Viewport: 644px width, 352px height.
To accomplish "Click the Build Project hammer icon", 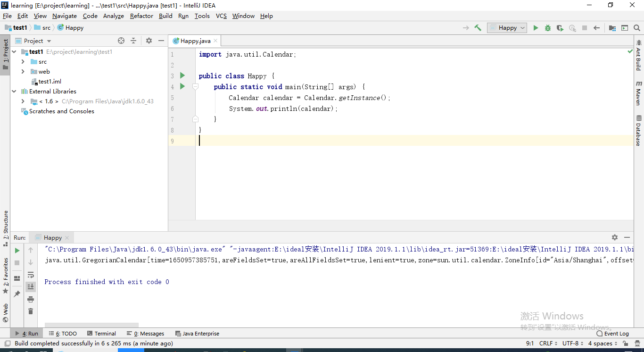I will pos(478,28).
